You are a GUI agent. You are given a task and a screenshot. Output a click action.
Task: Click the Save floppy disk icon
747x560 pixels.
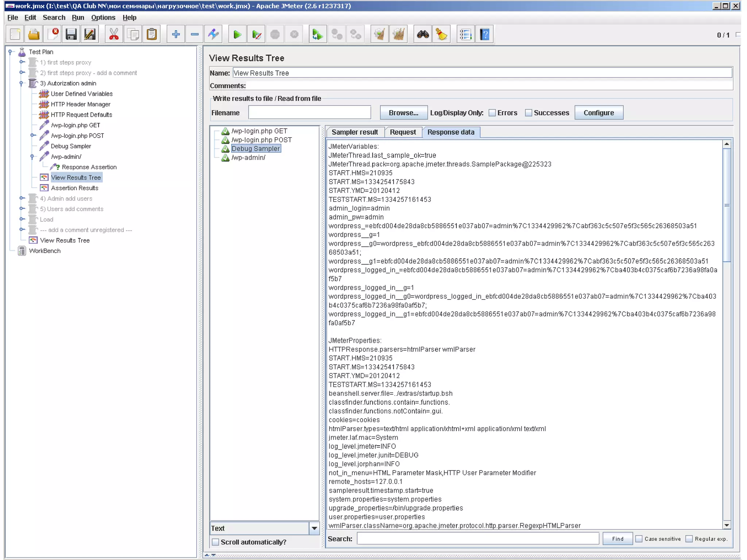point(71,35)
